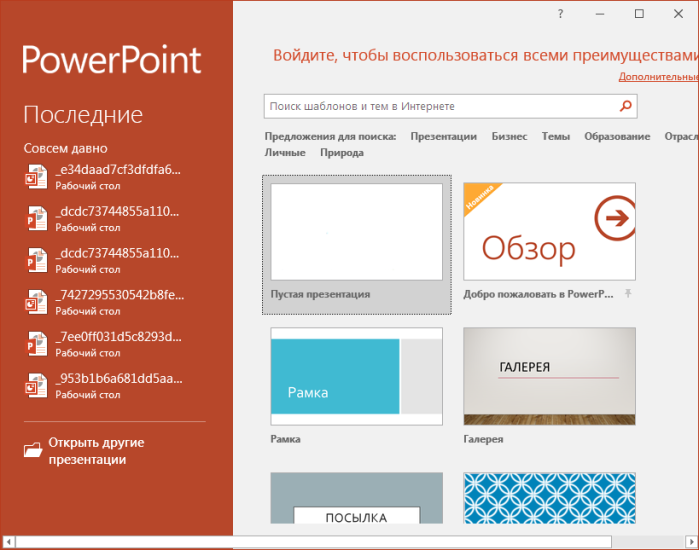Click the Войдите sign-in banner text

485,55
